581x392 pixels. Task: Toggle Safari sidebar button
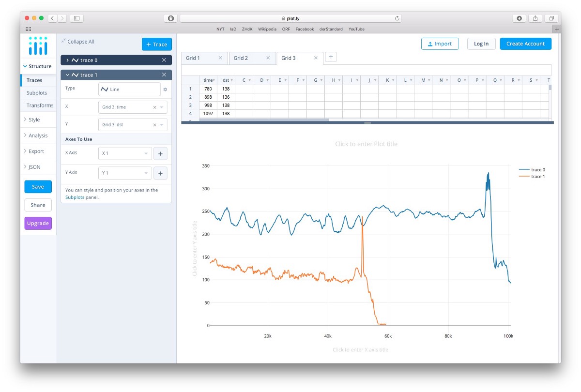tap(76, 18)
